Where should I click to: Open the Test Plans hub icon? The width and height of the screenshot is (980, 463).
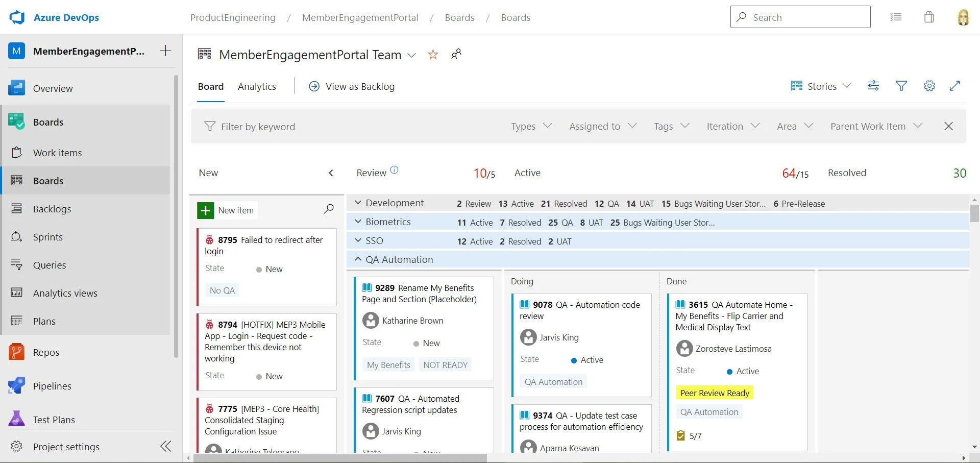coord(16,420)
